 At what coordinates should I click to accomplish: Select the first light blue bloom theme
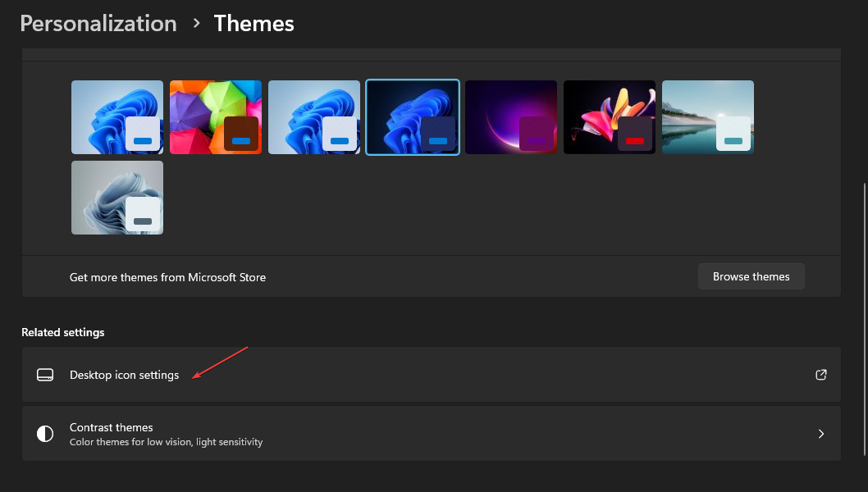click(117, 117)
